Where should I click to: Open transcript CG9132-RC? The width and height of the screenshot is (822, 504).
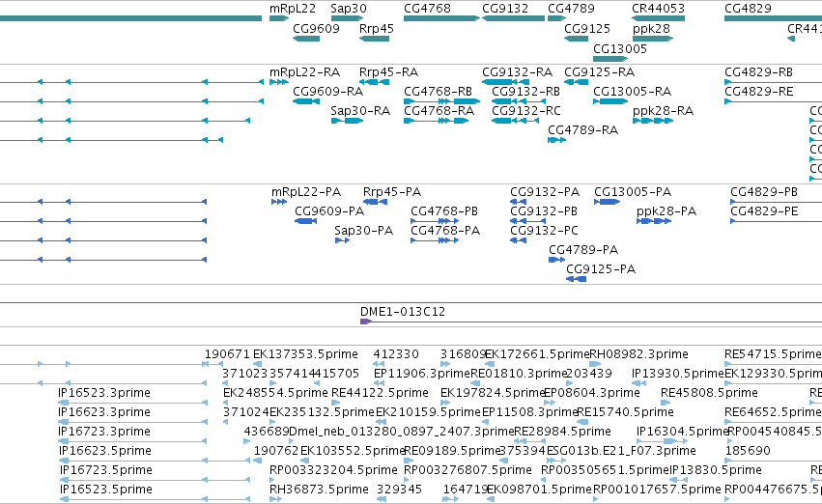click(x=525, y=111)
